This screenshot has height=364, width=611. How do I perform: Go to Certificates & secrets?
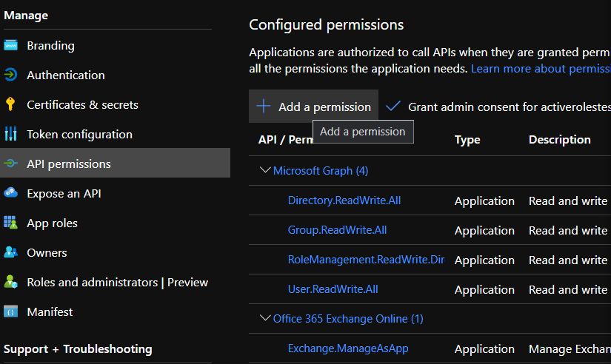tap(83, 105)
